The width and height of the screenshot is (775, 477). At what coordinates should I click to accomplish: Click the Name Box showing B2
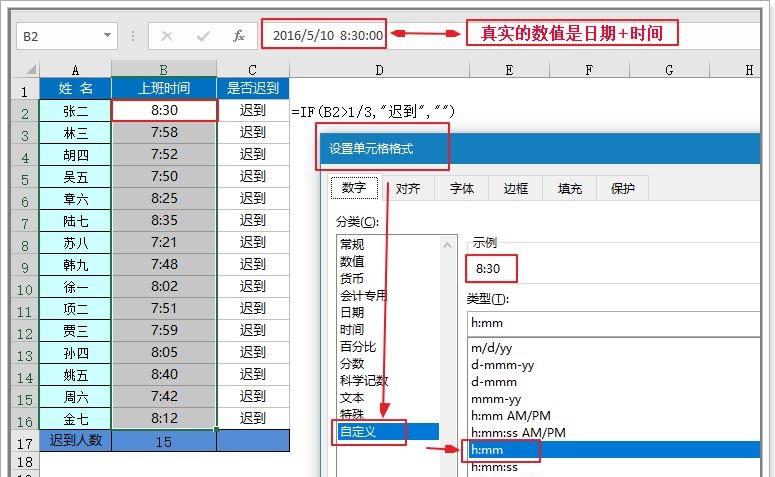tap(67, 36)
